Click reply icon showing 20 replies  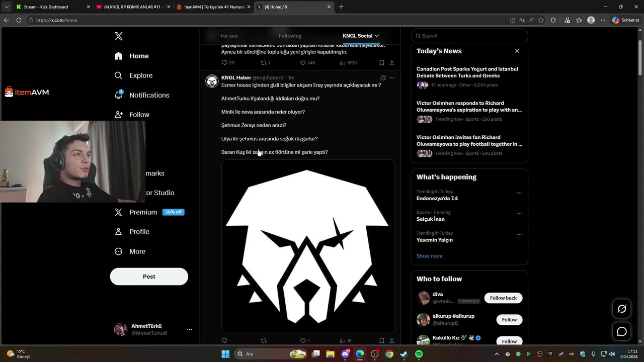click(x=228, y=63)
